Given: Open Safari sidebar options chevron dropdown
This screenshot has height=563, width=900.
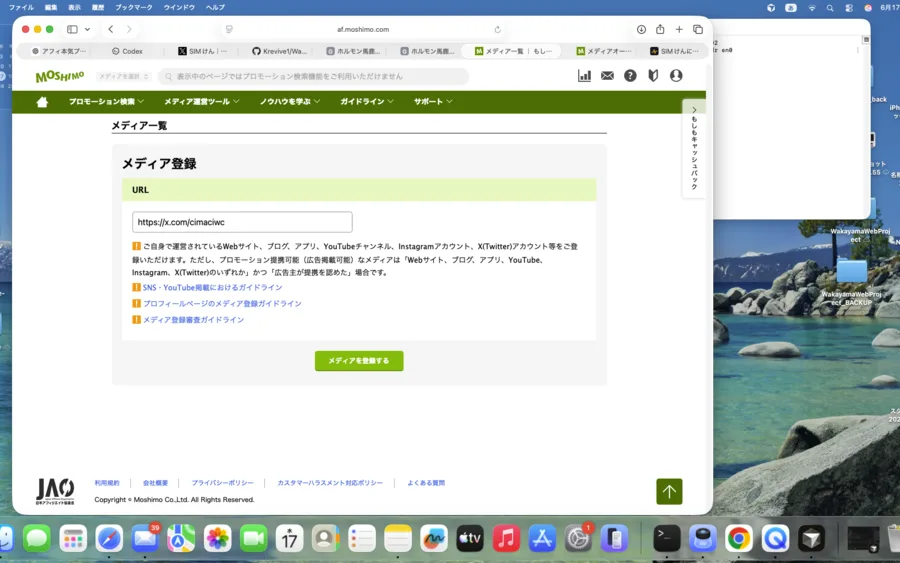Looking at the screenshot, I should pyautogui.click(x=87, y=29).
